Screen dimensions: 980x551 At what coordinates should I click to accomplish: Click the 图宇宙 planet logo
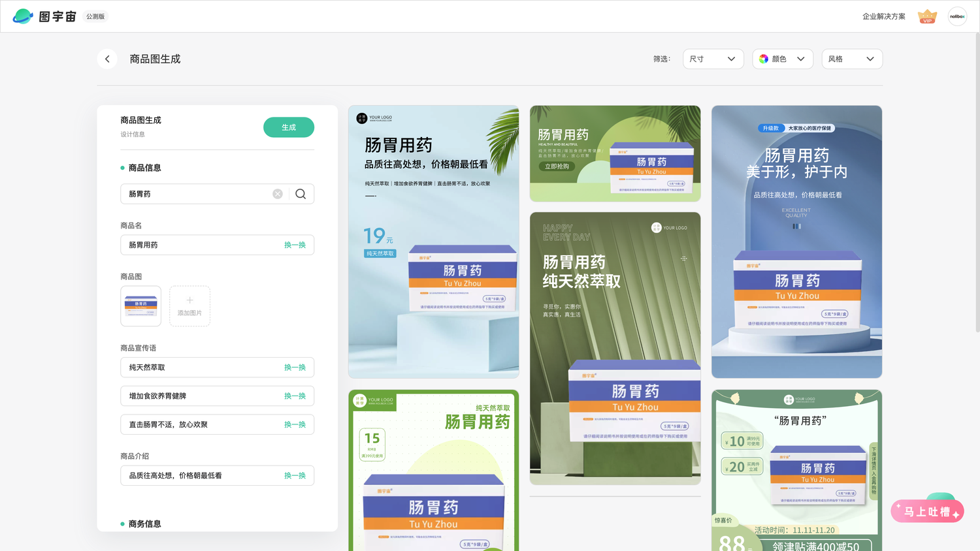point(23,16)
